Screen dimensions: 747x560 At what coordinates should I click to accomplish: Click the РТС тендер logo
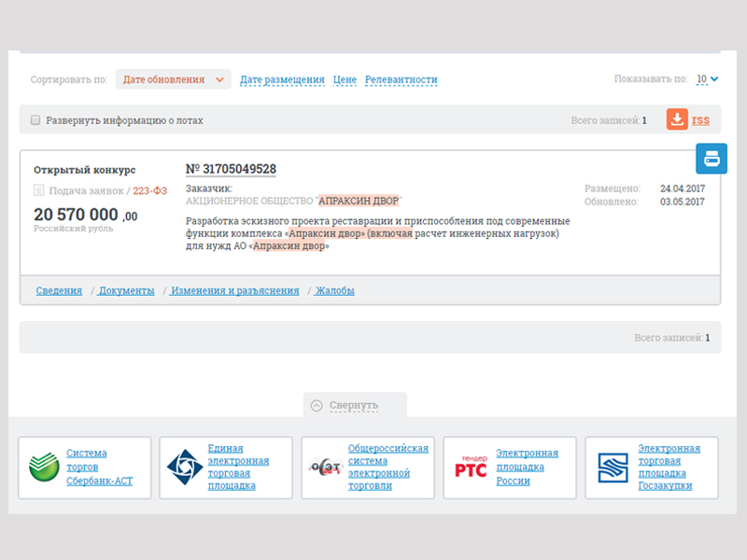(471, 467)
